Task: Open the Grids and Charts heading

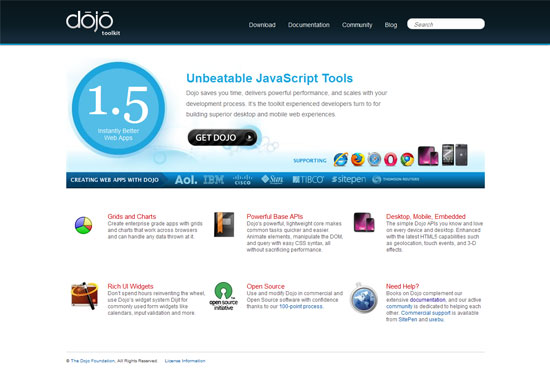Action: point(132,216)
